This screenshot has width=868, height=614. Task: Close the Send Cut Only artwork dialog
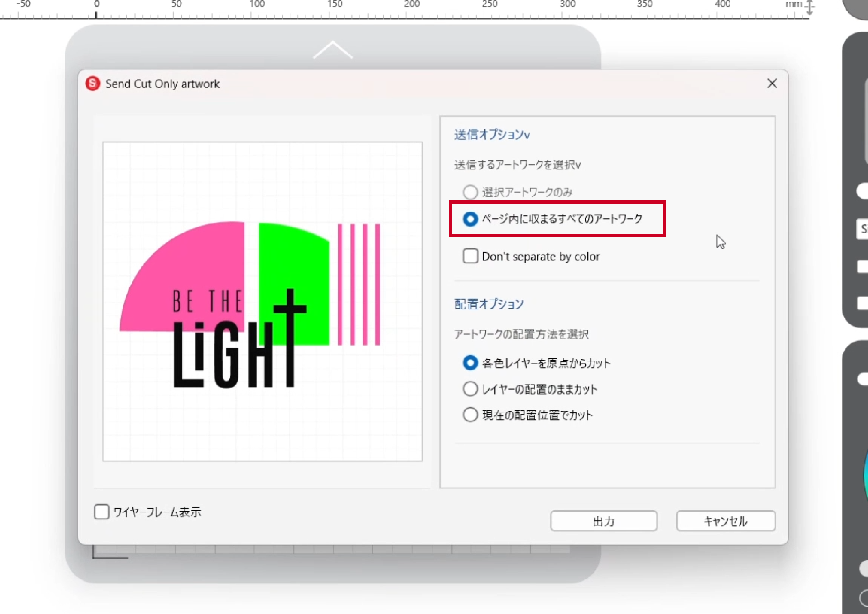pos(772,84)
